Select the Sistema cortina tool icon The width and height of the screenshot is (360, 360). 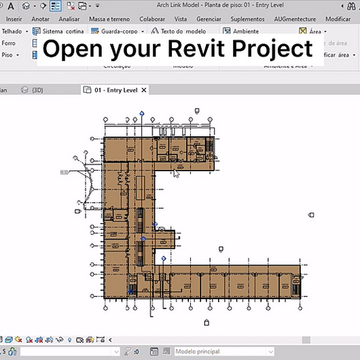36,31
